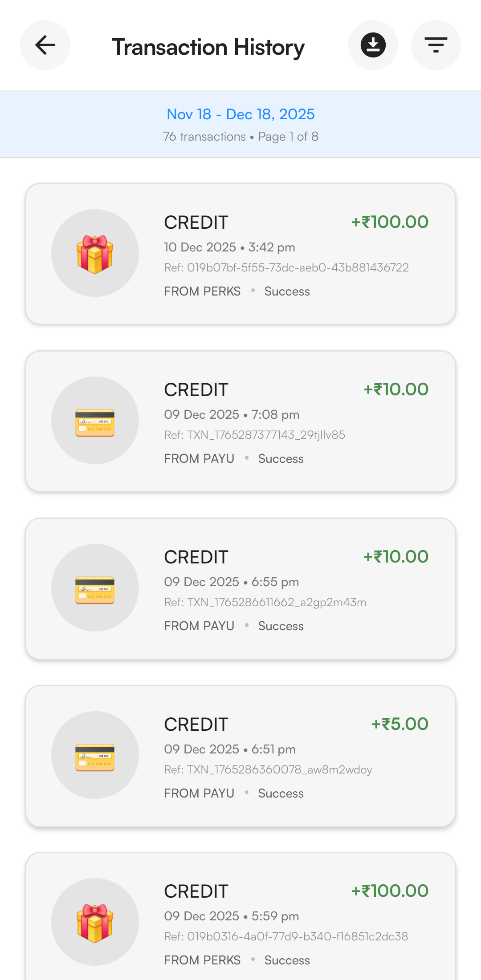
Task: Open the filter options icon
Action: tap(436, 45)
